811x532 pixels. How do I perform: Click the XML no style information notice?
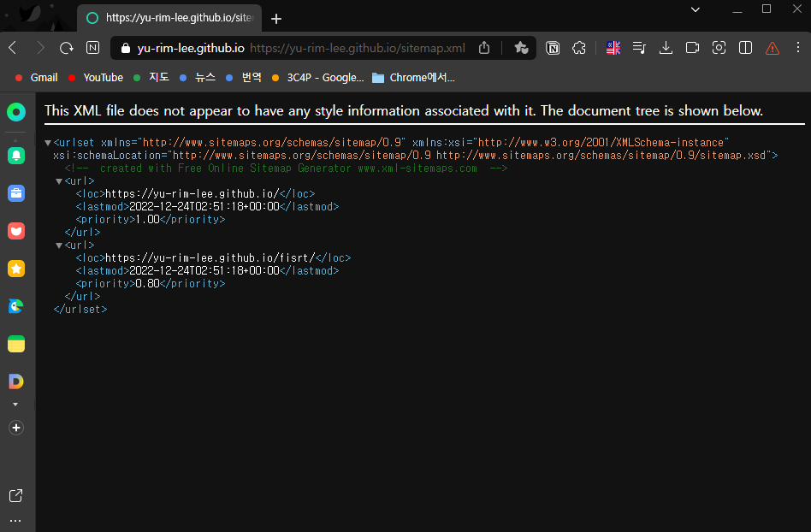(404, 110)
